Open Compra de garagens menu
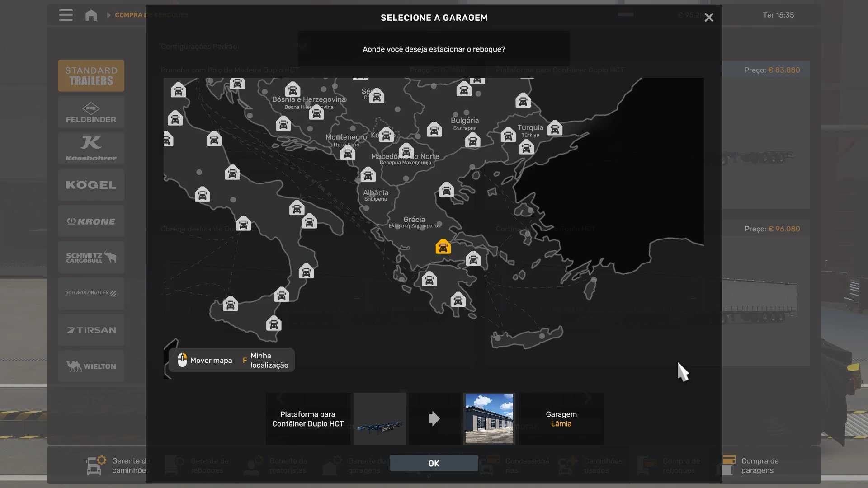Screen dimensions: 868x488 coord(759,465)
